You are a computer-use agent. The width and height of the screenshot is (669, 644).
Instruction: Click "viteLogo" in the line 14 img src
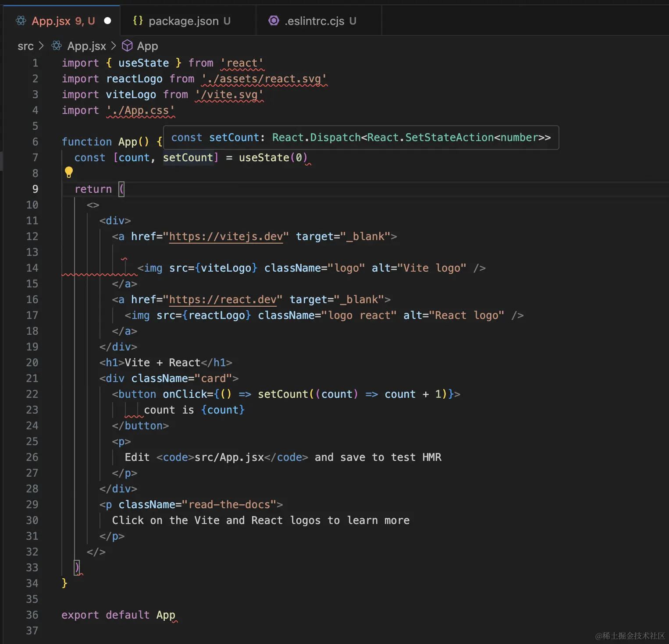[226, 268]
